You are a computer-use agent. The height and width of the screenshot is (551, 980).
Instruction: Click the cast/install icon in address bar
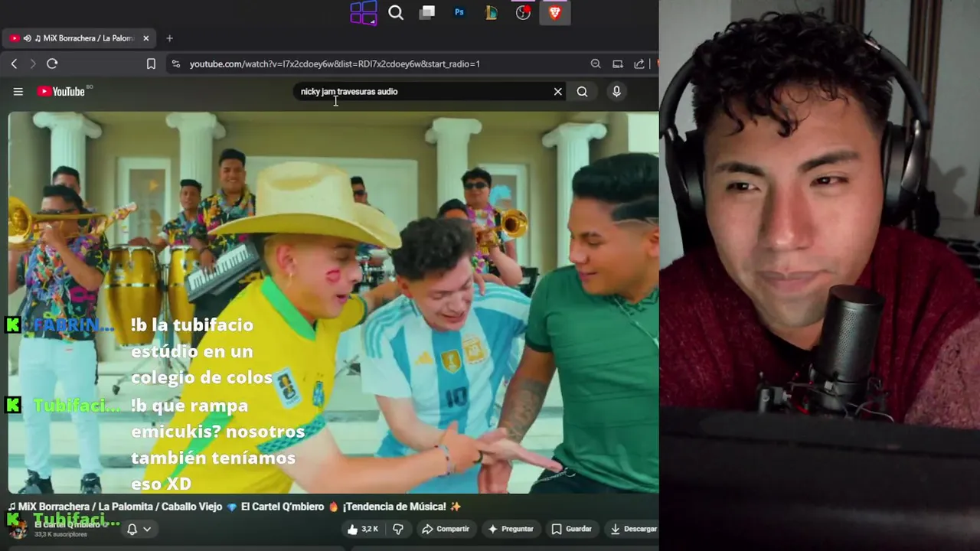(x=618, y=64)
